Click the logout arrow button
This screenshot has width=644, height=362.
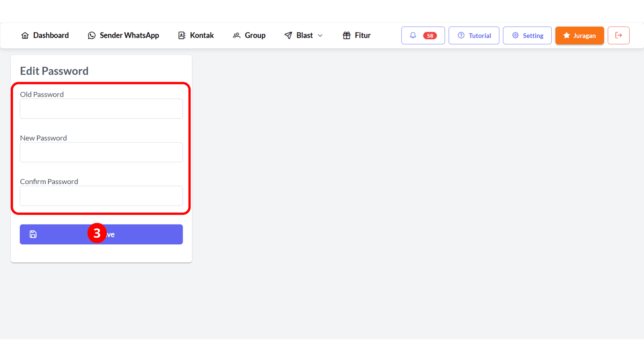[x=619, y=35]
